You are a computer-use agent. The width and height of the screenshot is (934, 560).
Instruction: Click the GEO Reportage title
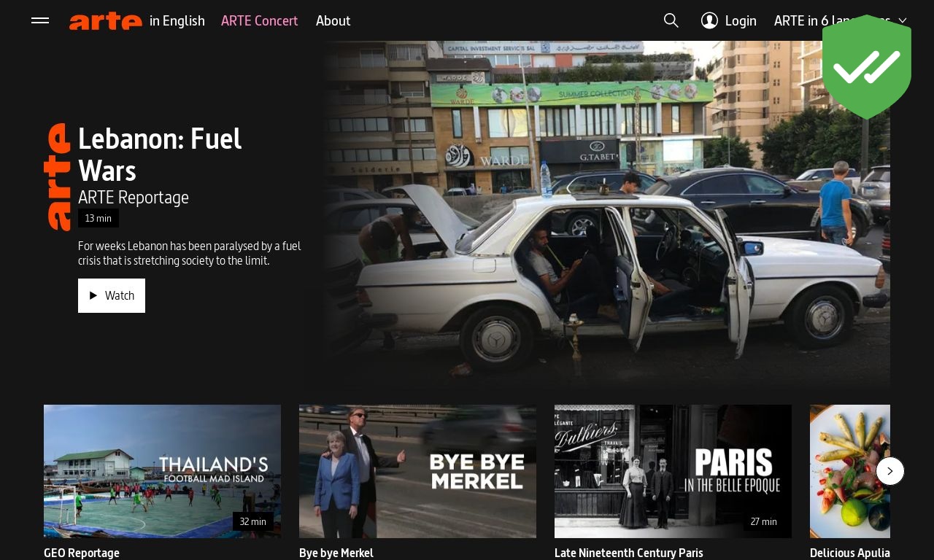click(82, 553)
